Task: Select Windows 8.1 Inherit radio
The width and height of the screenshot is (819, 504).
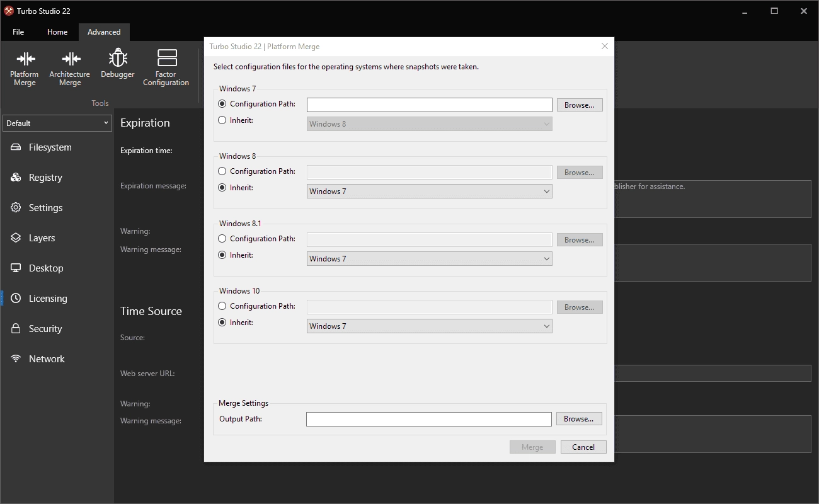Action: pos(222,255)
